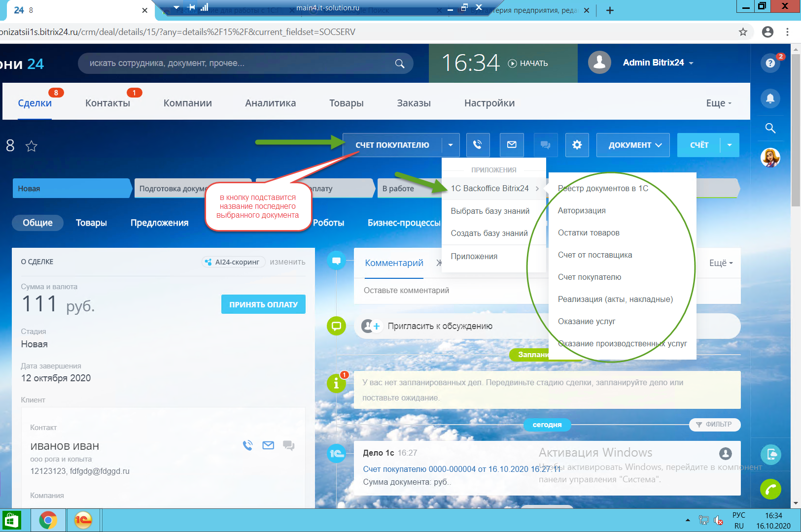This screenshot has height=532, width=801.
Task: Switch to Товары in the deal tabs
Action: point(91,223)
